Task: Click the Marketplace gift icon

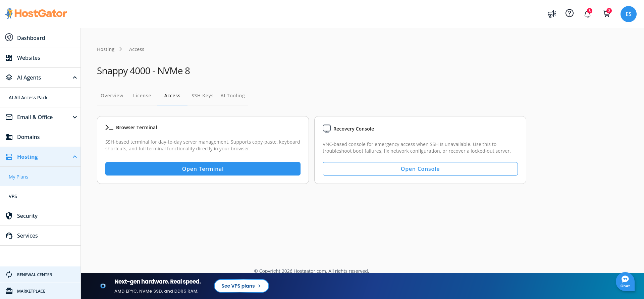Action: point(9,291)
